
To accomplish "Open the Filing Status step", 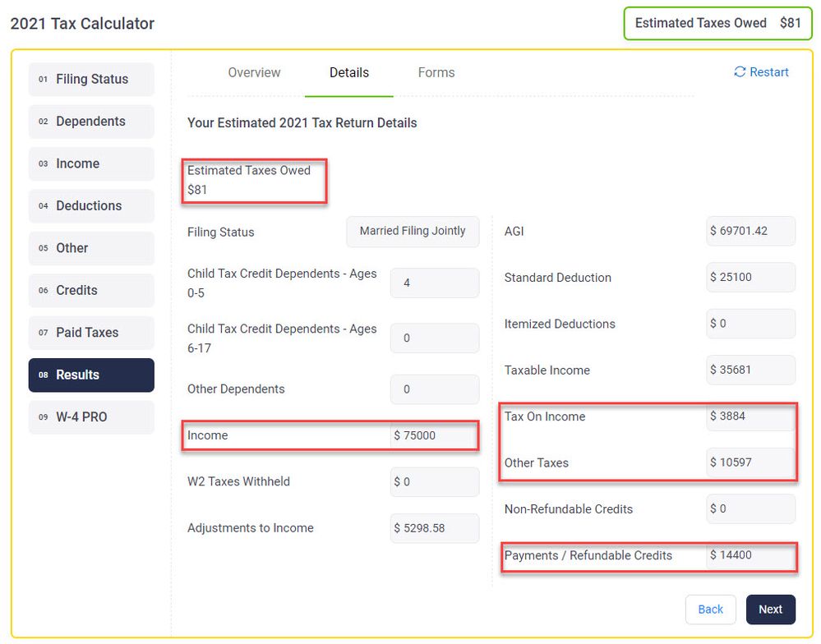I will point(91,80).
